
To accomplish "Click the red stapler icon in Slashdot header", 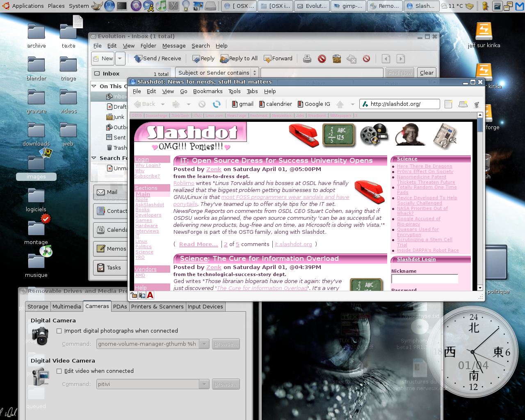I will [x=304, y=135].
